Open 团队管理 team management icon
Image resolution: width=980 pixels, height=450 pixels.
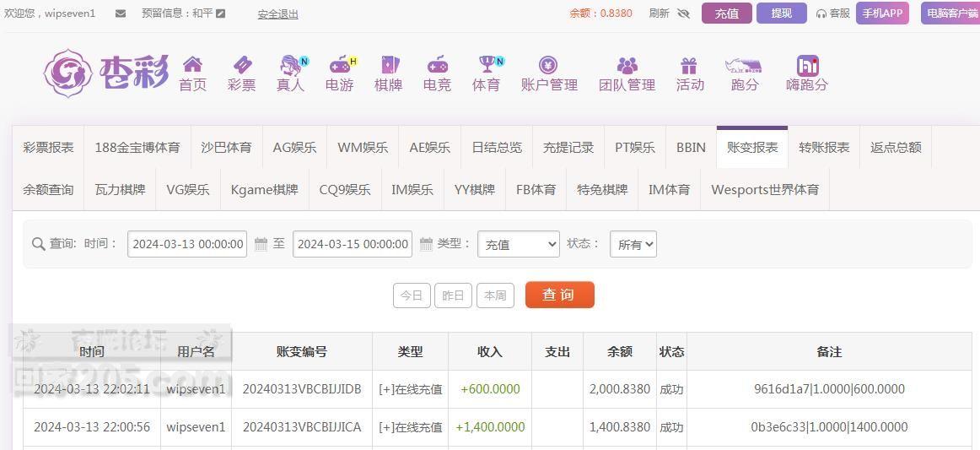pyautogui.click(x=627, y=65)
